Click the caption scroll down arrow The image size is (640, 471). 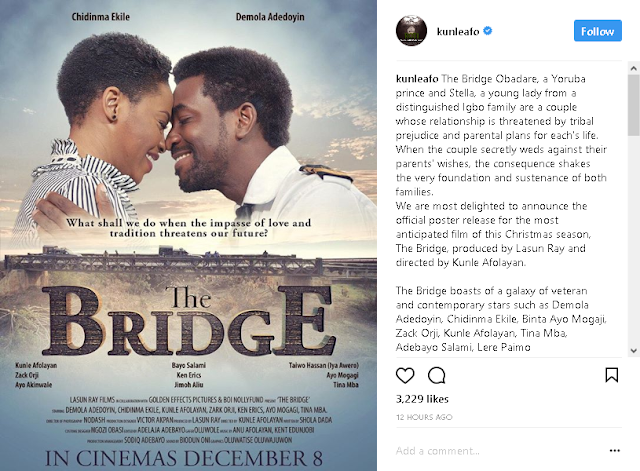(x=633, y=350)
